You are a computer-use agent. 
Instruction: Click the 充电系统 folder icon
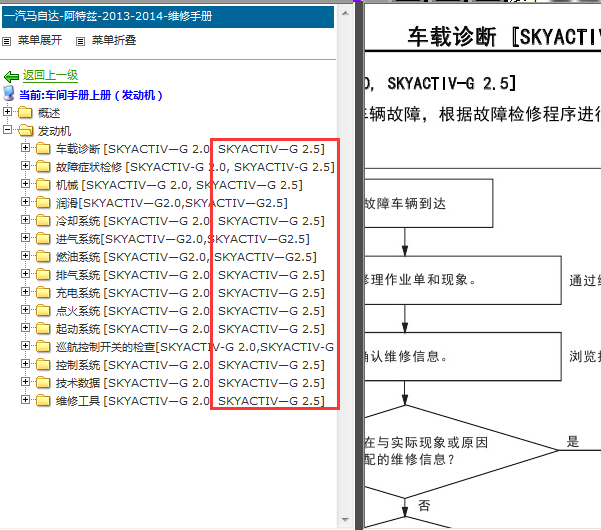pyautogui.click(x=43, y=292)
